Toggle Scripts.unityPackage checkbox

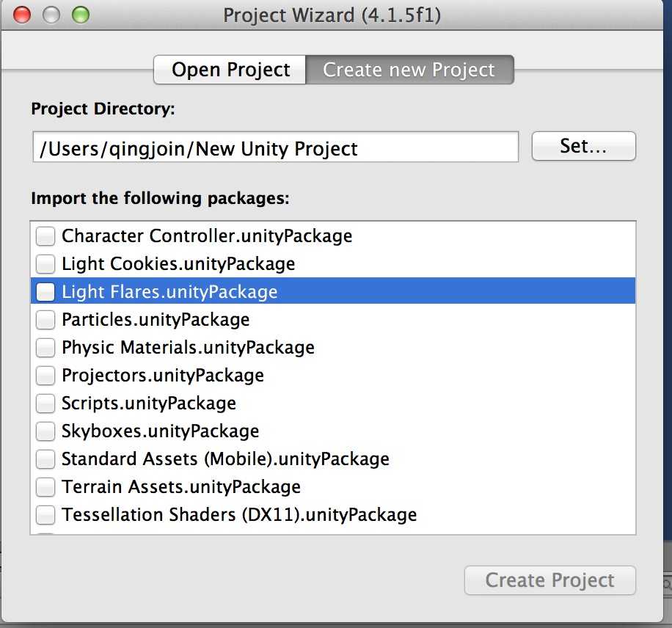(x=45, y=404)
